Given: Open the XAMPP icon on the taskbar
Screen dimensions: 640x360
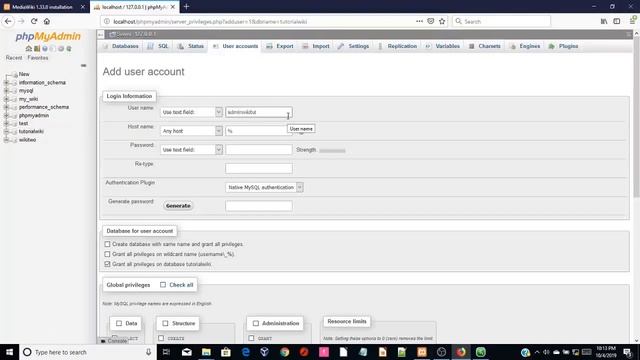Looking at the screenshot, I should point(422,352).
